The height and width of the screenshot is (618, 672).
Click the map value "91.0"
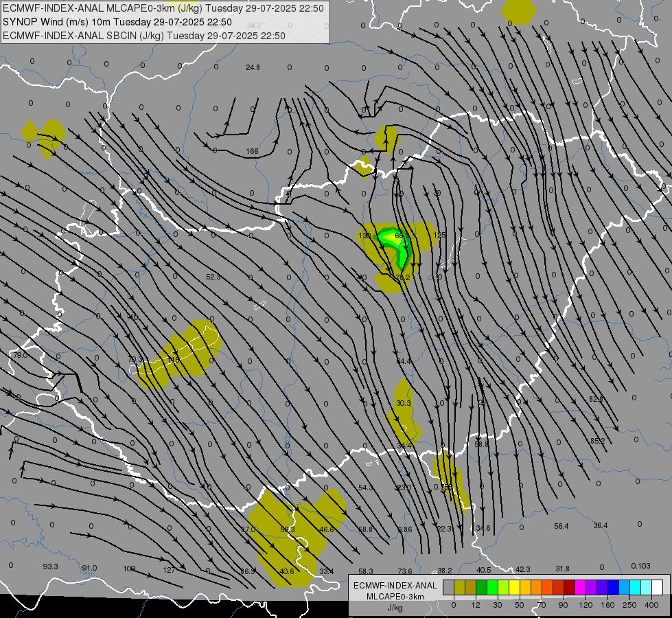[89, 568]
